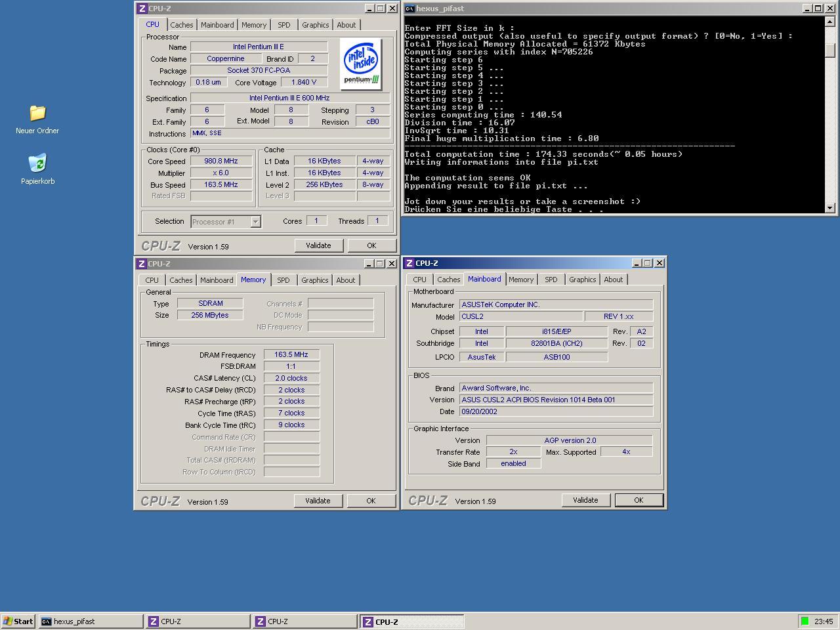Click Chipset value i815/E/EP
840x630 pixels.
pyautogui.click(x=556, y=331)
